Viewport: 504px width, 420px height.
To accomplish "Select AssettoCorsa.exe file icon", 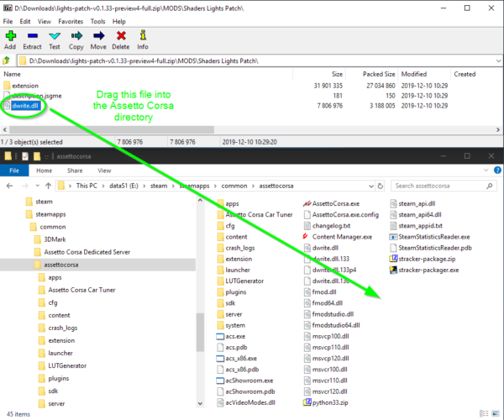I will point(307,204).
